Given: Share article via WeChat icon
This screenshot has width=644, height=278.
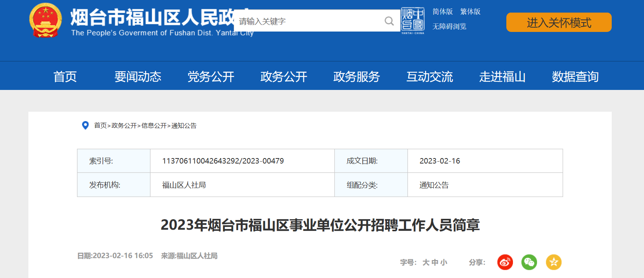Looking at the screenshot, I should [529, 262].
